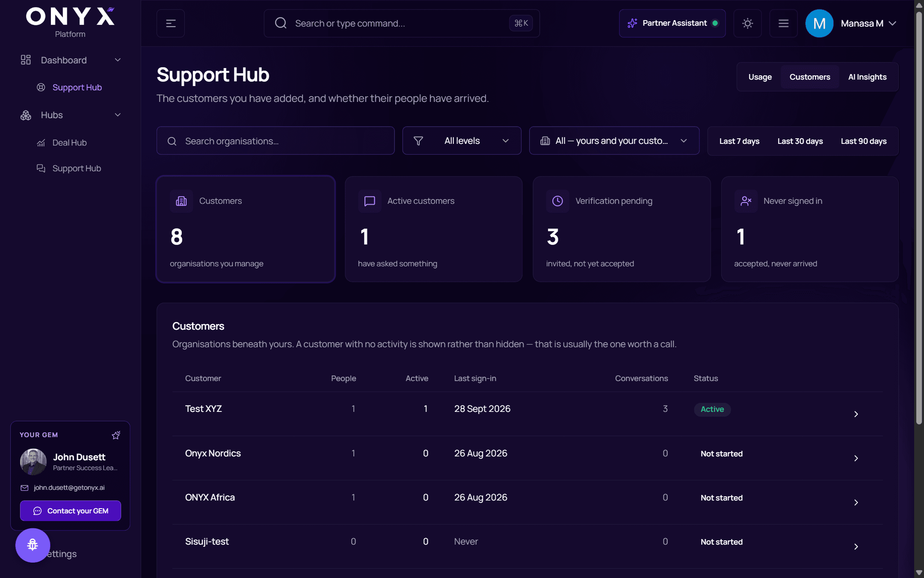
Task: Switch to the Usage tab
Action: 760,77
